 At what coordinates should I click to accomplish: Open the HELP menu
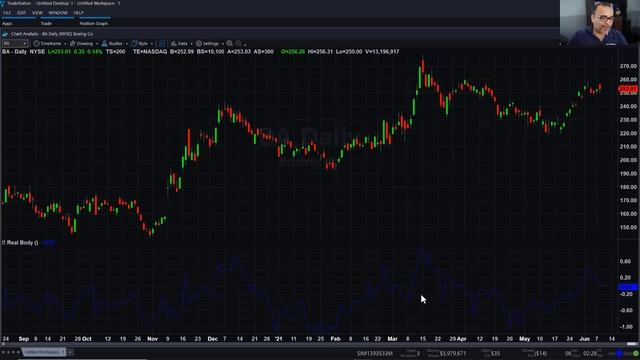click(78, 13)
